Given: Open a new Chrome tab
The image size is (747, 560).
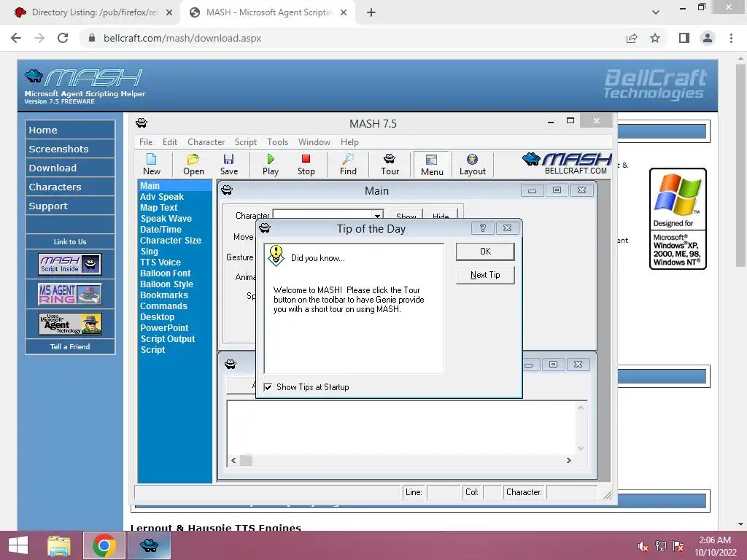Looking at the screenshot, I should [x=371, y=12].
